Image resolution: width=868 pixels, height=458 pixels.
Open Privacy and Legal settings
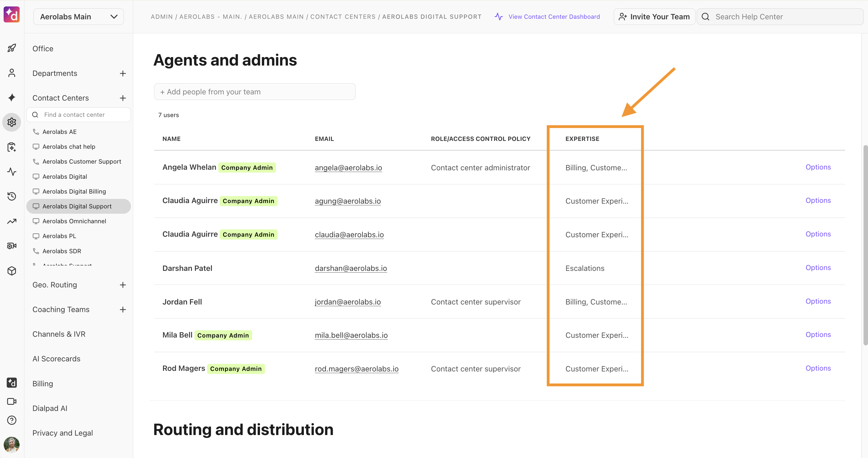click(63, 433)
